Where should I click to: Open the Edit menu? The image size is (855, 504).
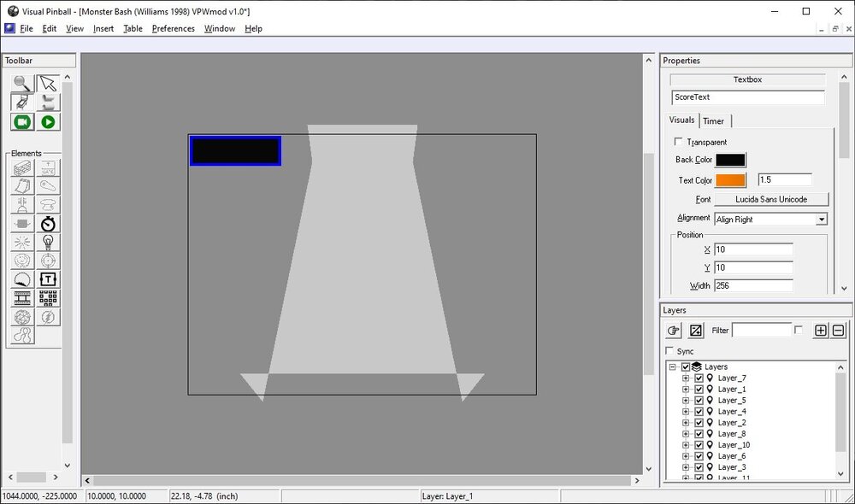50,28
